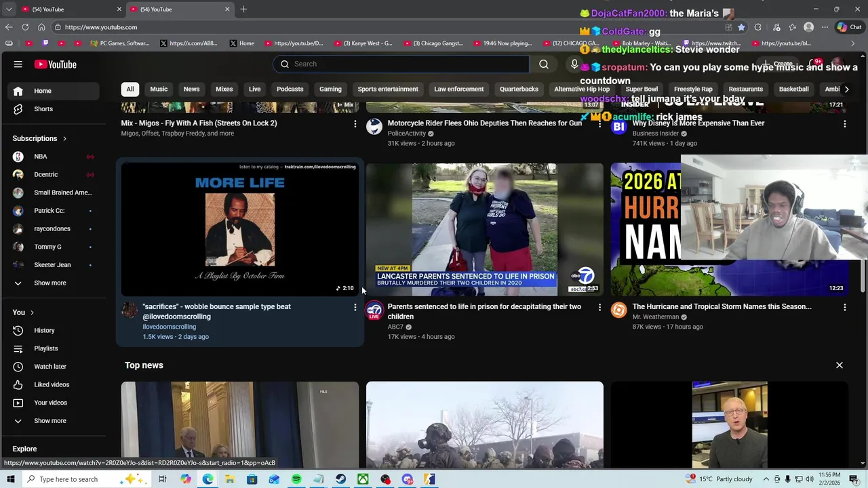Open Spotify from the taskbar
The height and width of the screenshot is (488, 868).
296,479
